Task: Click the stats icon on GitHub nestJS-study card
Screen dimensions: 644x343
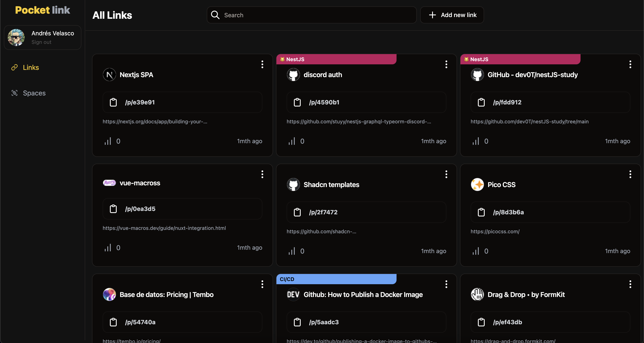Action: pyautogui.click(x=476, y=141)
